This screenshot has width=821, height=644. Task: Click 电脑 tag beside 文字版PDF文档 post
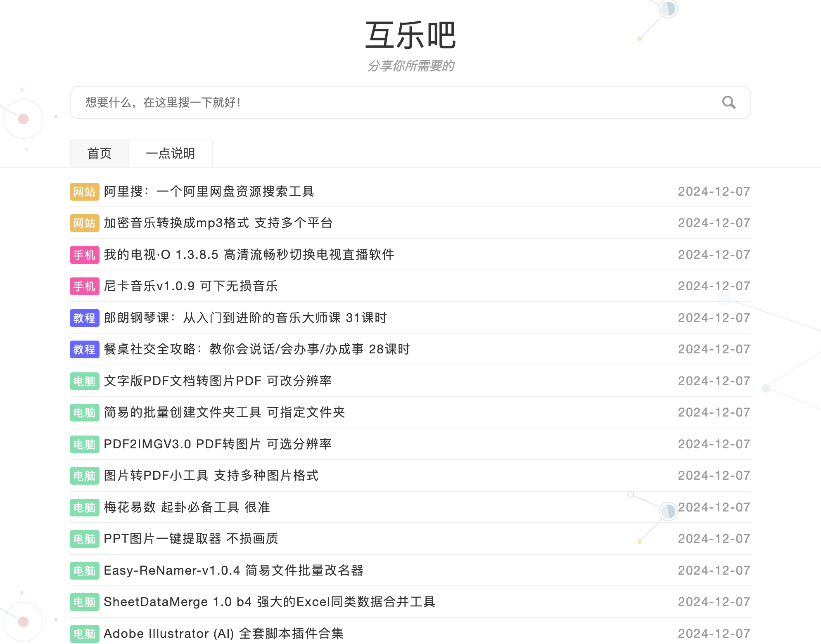point(84,381)
